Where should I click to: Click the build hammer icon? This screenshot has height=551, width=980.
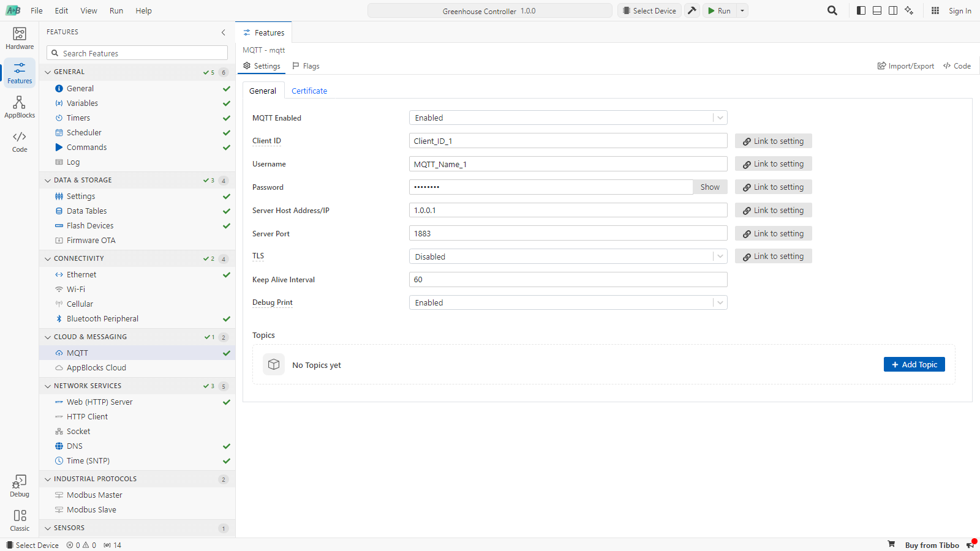692,10
